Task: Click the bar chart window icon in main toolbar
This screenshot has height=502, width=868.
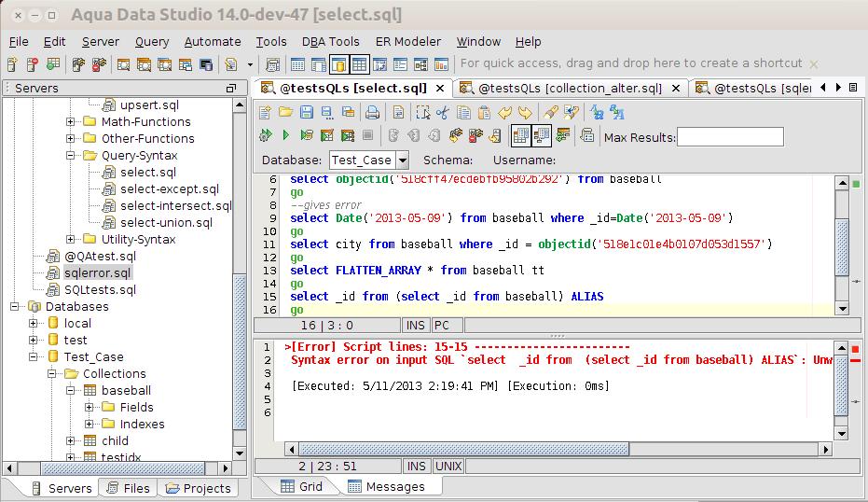Action: click(441, 64)
